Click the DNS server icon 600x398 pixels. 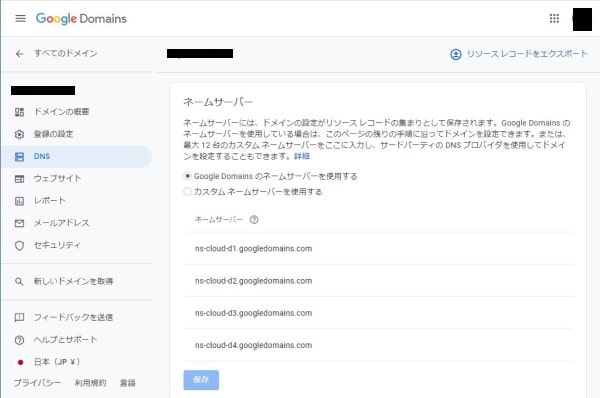click(x=19, y=157)
